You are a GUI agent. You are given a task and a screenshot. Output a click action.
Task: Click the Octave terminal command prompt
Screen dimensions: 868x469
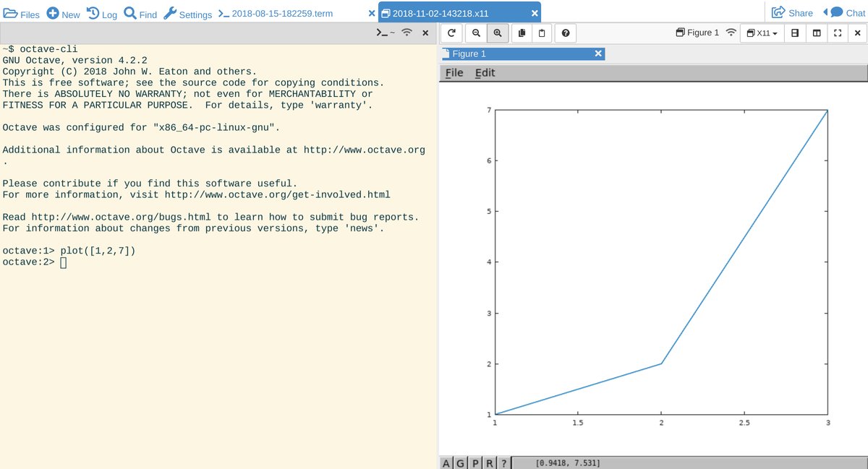63,262
